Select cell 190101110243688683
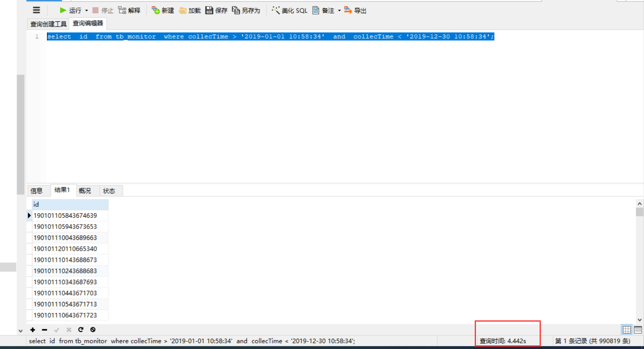644x349 pixels. pyautogui.click(x=70, y=271)
